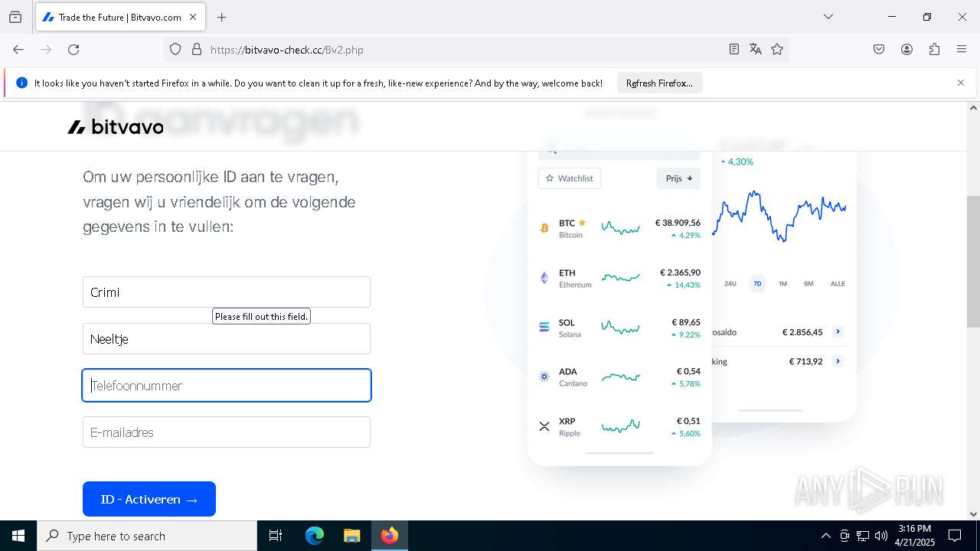
Task: Click the E-mailadres input field
Action: [x=227, y=432]
